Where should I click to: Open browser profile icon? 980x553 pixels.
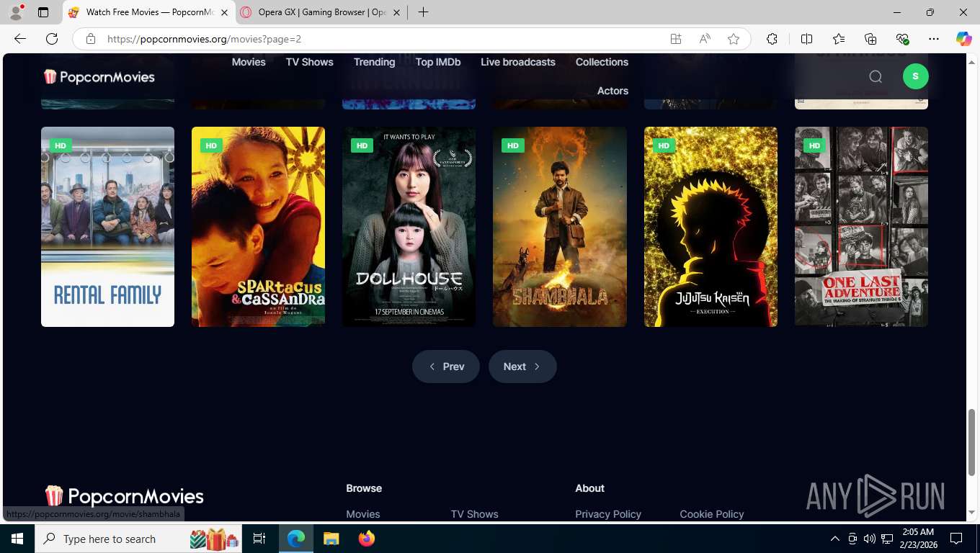pyautogui.click(x=16, y=12)
